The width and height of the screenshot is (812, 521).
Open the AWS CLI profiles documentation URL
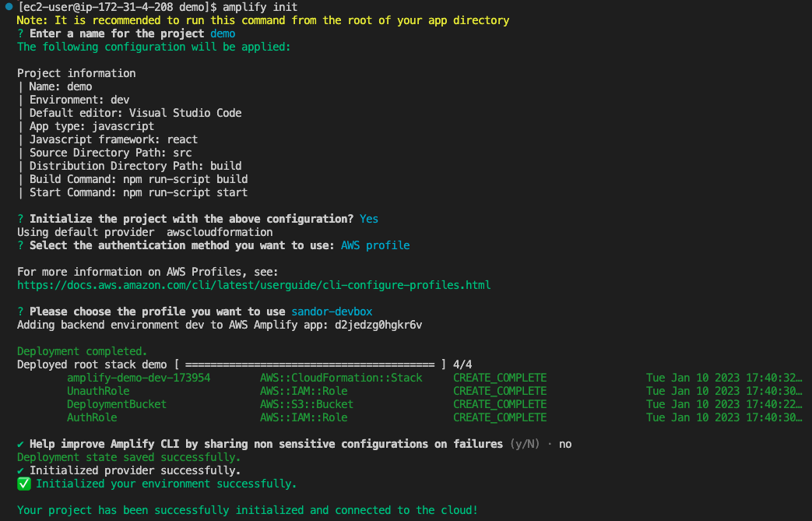[x=255, y=284]
